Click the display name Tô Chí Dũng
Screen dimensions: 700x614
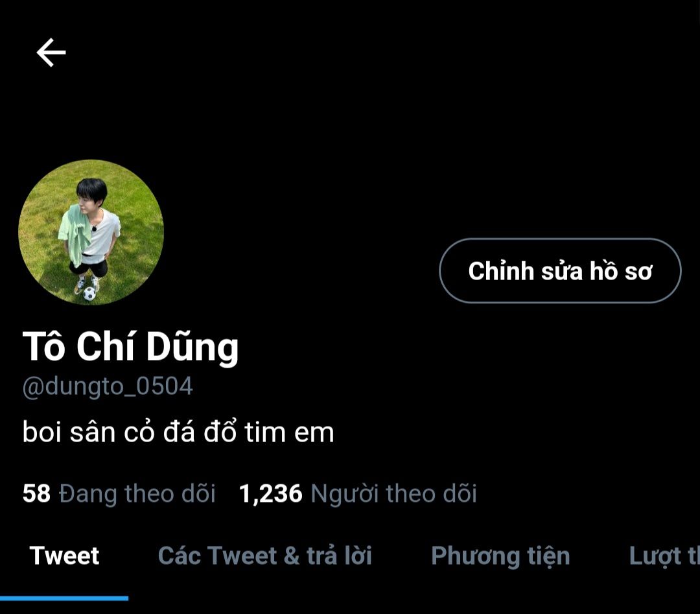131,346
